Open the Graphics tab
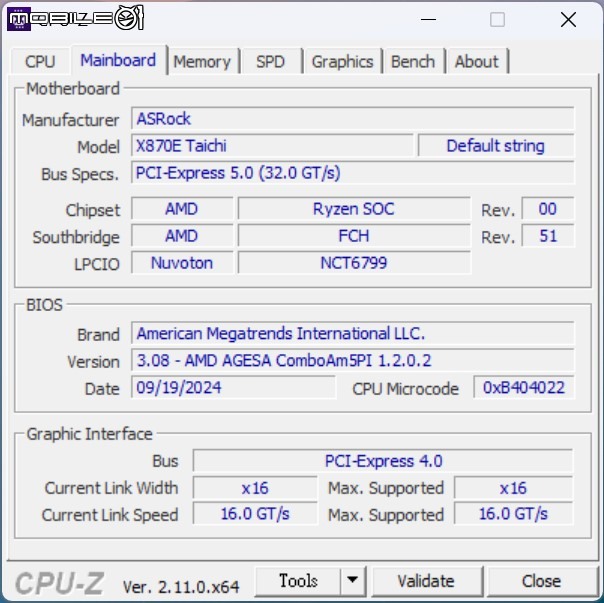The height and width of the screenshot is (603, 604). [342, 61]
